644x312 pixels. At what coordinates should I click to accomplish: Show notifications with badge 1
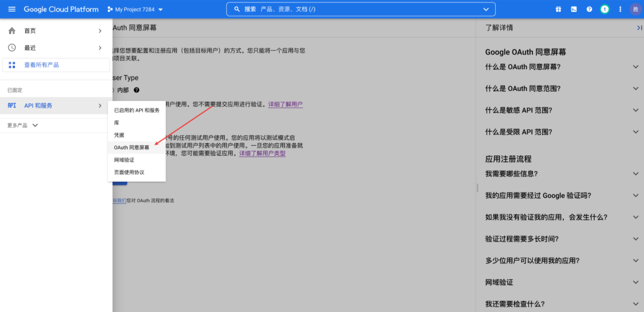point(605,9)
